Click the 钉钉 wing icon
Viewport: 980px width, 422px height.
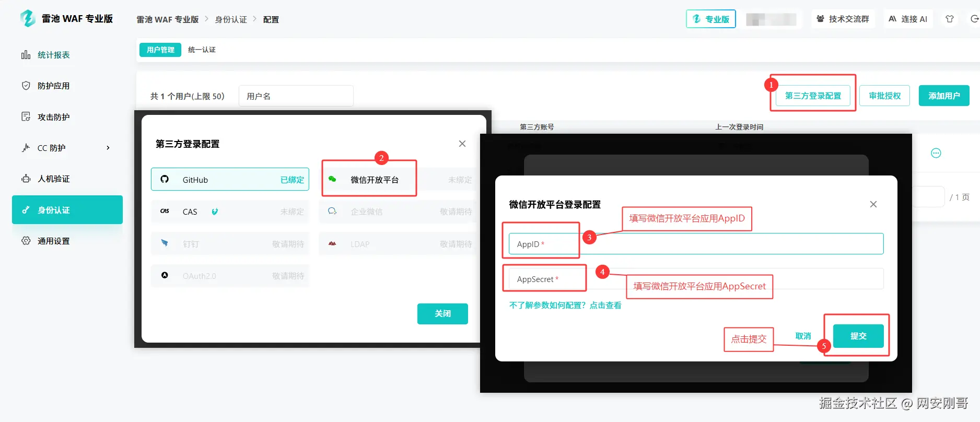pos(165,243)
